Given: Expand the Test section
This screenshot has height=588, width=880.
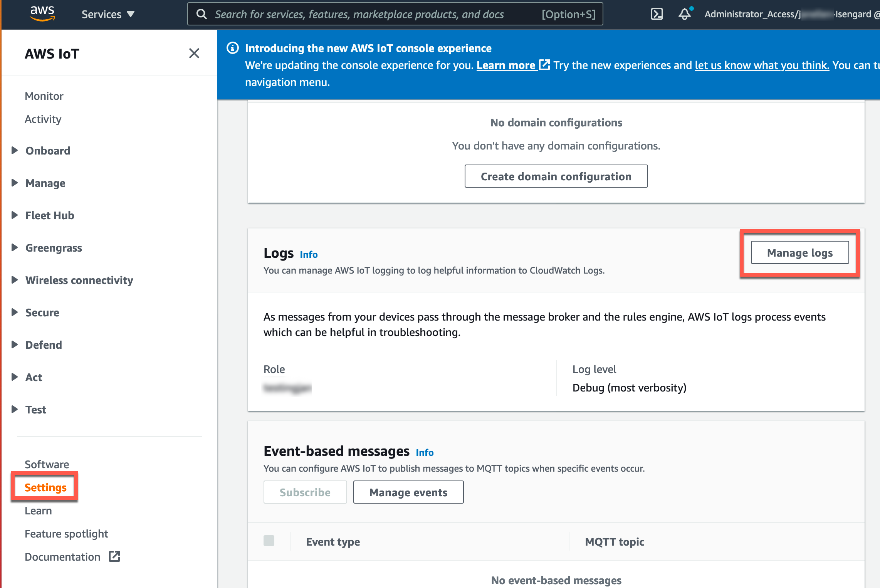Looking at the screenshot, I should [15, 409].
